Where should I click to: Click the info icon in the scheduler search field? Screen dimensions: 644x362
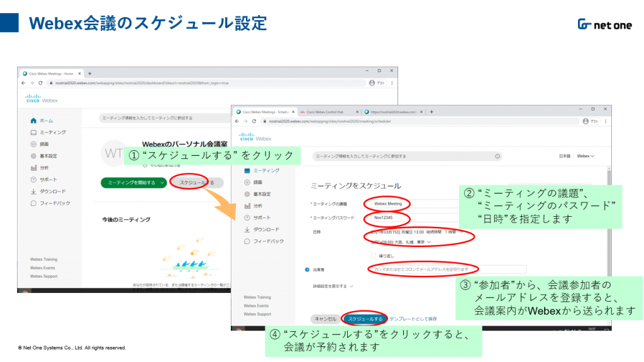(x=497, y=156)
